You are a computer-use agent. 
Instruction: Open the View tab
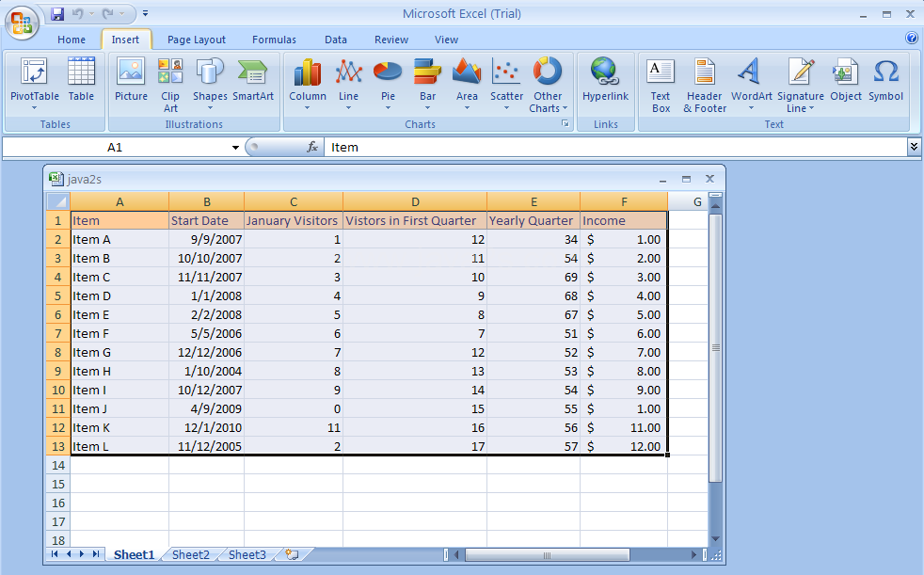coord(446,40)
